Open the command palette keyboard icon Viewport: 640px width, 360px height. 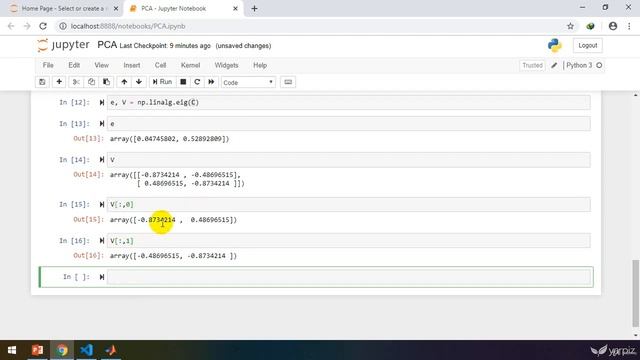(288, 82)
